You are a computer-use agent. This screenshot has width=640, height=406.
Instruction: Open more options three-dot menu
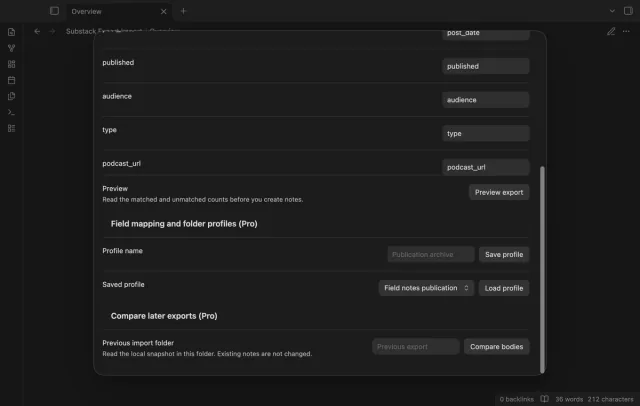click(626, 31)
